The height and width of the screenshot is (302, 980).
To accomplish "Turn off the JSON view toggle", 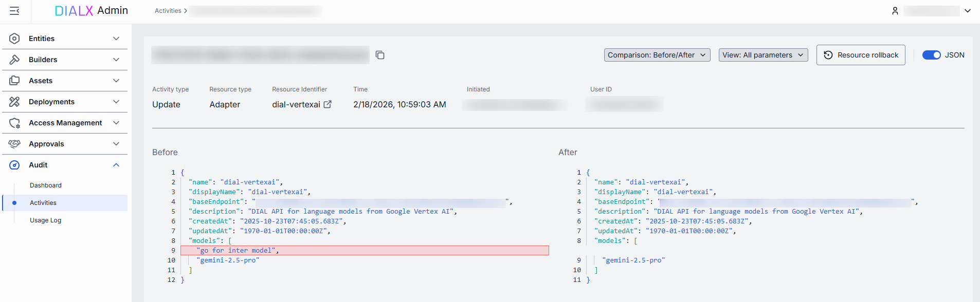I will pos(931,55).
